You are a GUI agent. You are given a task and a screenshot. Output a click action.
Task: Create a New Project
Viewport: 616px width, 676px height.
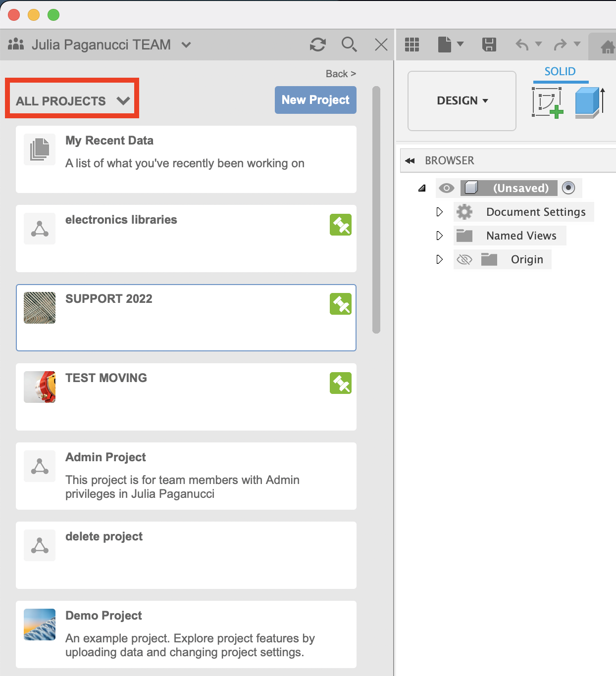[315, 100]
